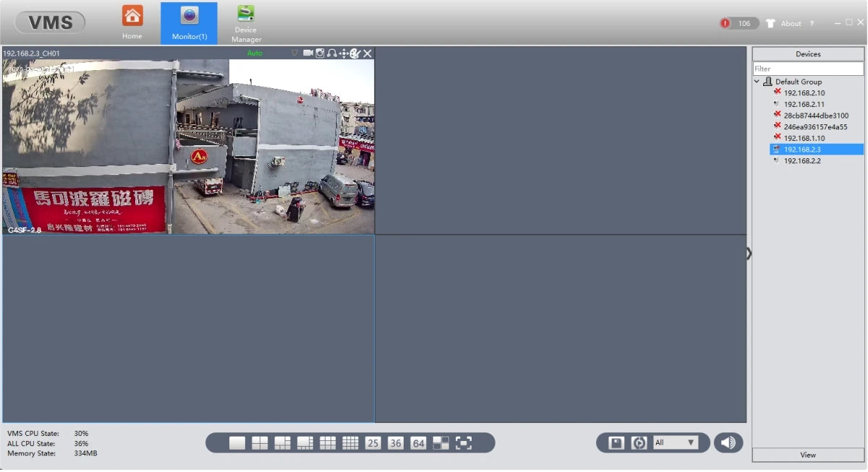The width and height of the screenshot is (868, 472).
Task: Choose the 25-channel layout
Action: pyautogui.click(x=373, y=443)
